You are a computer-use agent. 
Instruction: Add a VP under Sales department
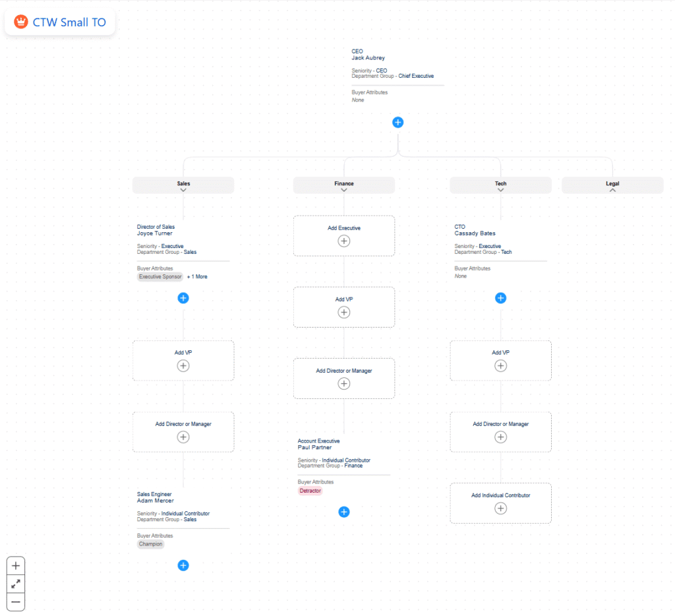(183, 366)
